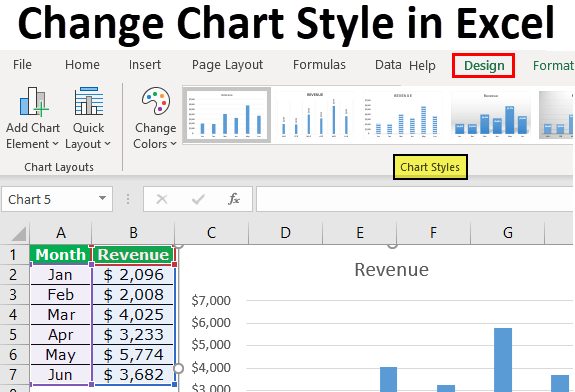Viewport: 575px width, 392px height.
Task: Click inside the formula bar field
Action: (414, 199)
